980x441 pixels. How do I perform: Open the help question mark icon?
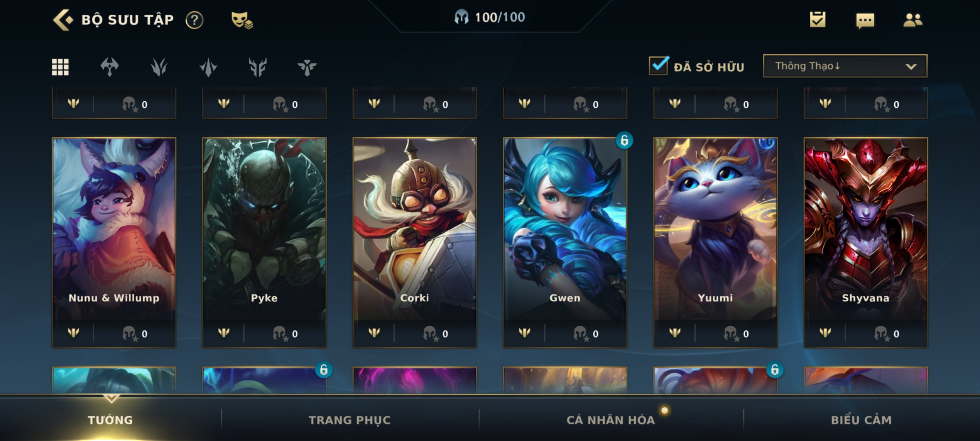[x=194, y=20]
